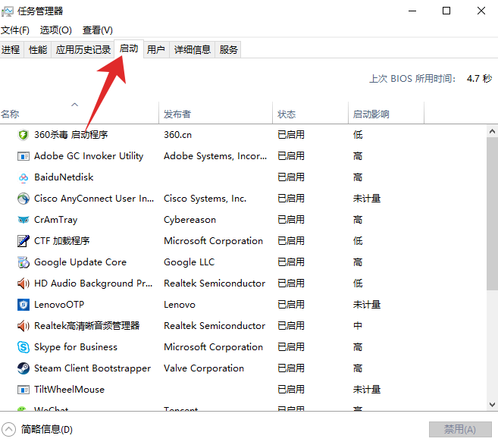Select the Skype for Business name
498x448 pixels.
(76, 347)
